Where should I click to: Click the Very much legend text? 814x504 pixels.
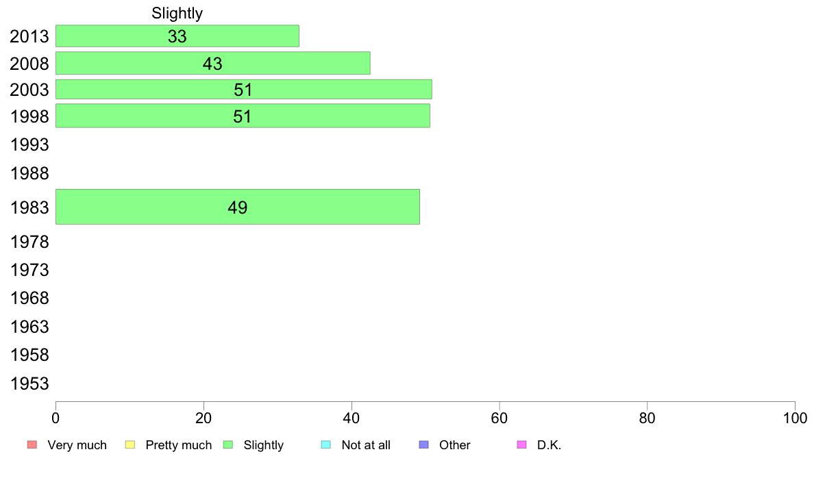(x=77, y=445)
